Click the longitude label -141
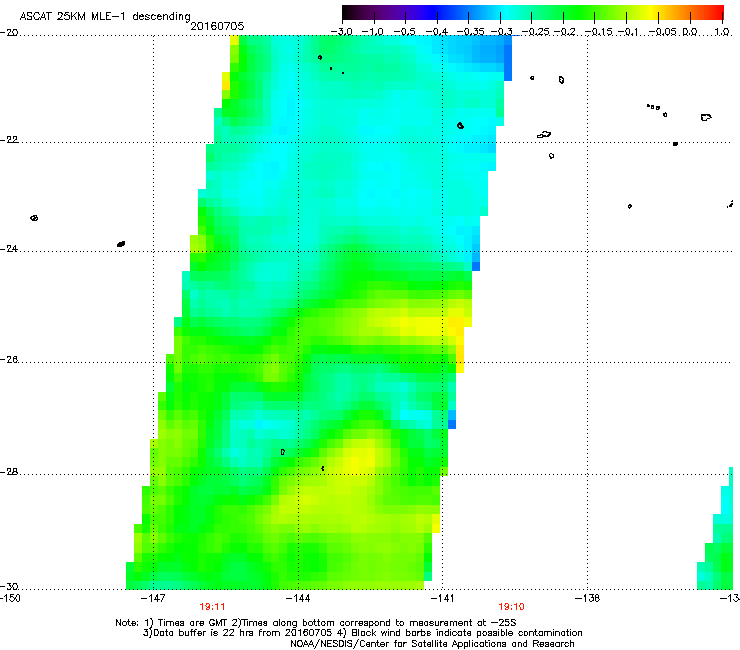 (443, 599)
